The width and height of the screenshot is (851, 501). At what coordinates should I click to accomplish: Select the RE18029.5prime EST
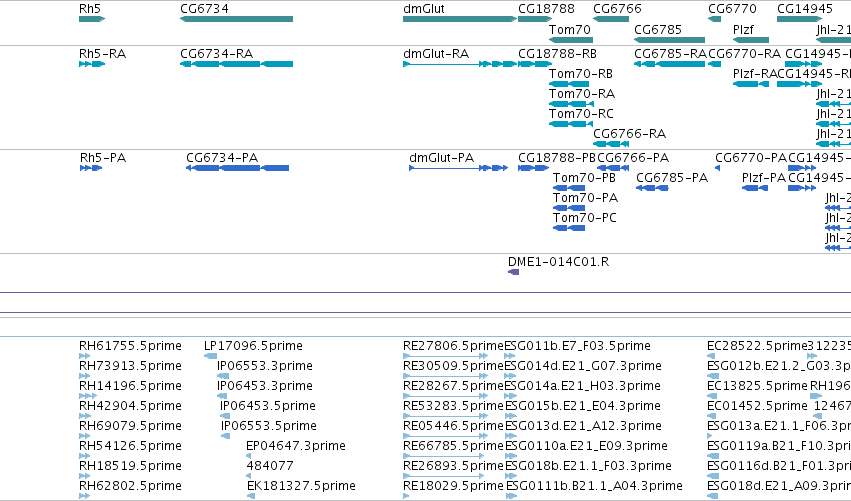click(x=454, y=486)
